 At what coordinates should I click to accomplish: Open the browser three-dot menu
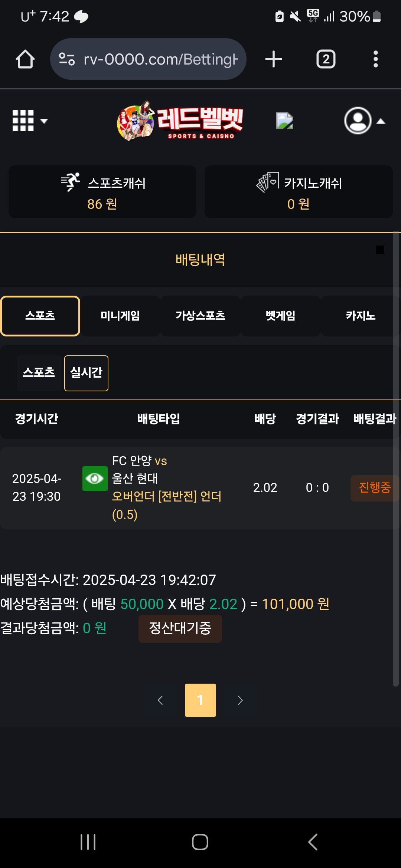click(376, 59)
